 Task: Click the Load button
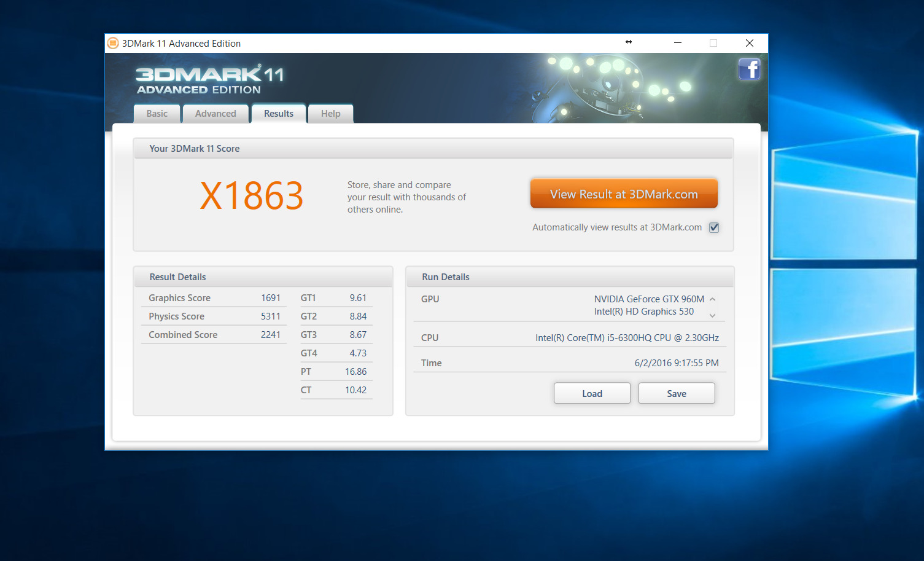[592, 393]
